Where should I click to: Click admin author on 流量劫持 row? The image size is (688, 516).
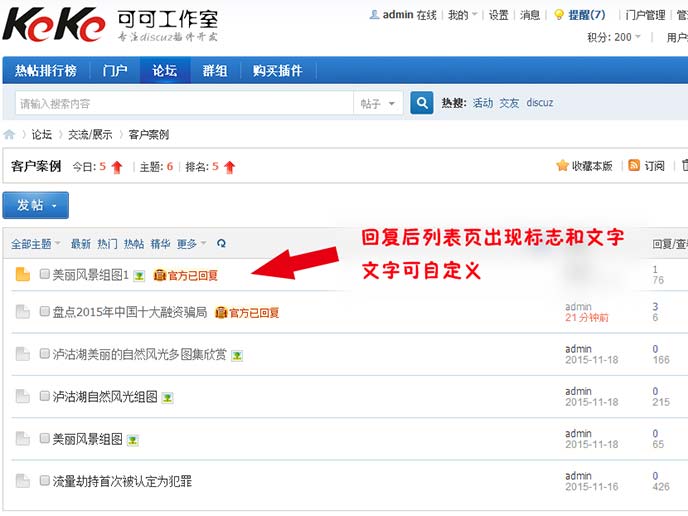click(578, 476)
